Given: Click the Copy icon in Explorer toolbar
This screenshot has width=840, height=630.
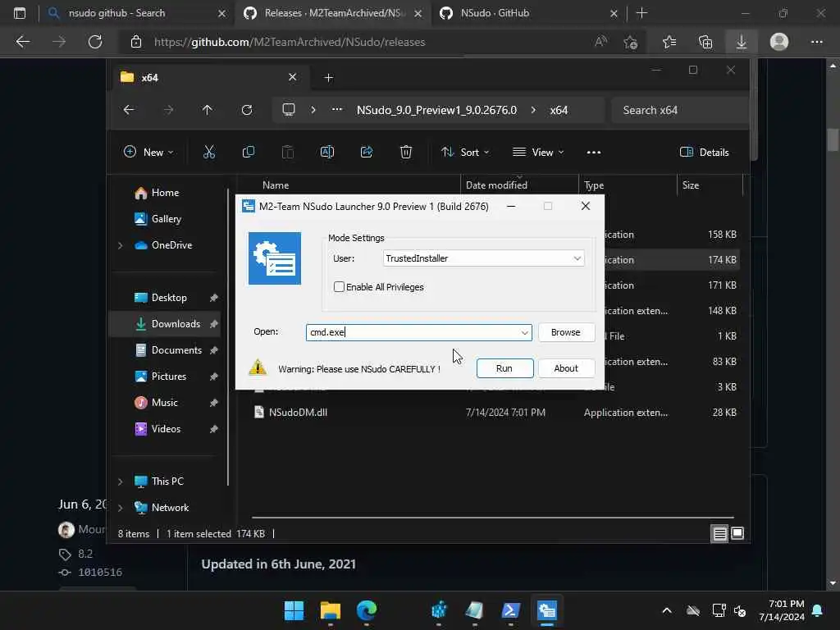Looking at the screenshot, I should point(248,152).
